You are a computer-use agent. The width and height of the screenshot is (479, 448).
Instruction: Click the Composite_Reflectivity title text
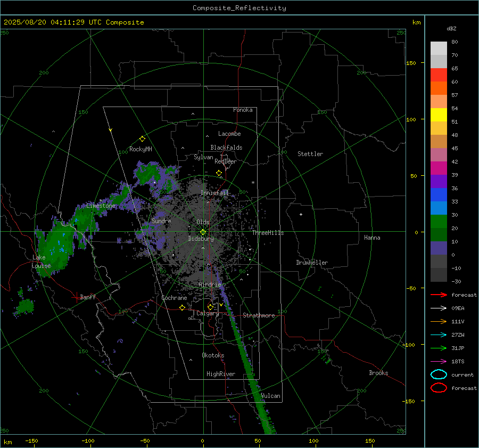coord(239,8)
